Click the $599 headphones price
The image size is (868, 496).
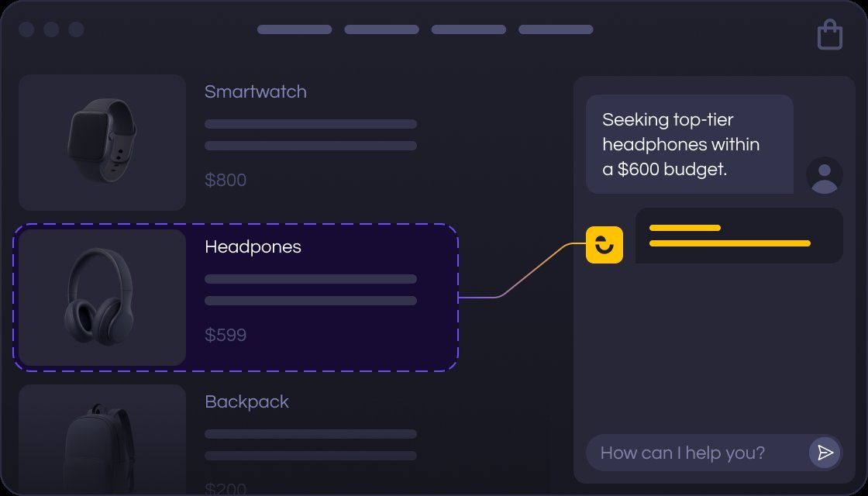click(x=226, y=336)
